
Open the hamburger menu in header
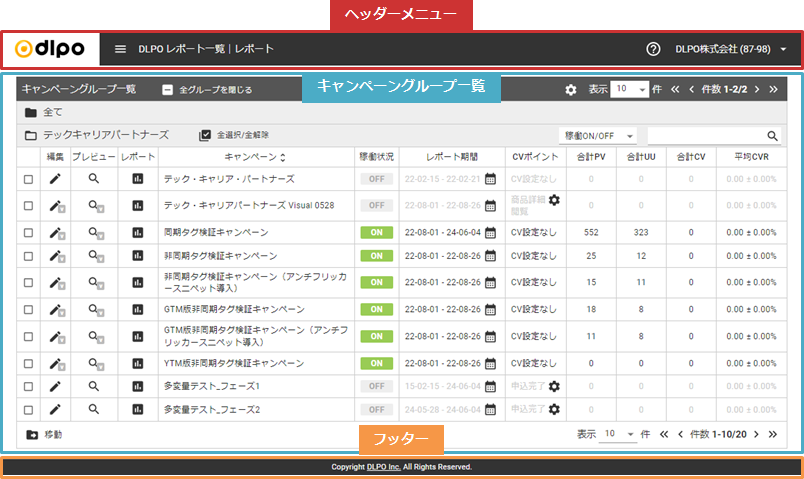pyautogui.click(x=120, y=49)
